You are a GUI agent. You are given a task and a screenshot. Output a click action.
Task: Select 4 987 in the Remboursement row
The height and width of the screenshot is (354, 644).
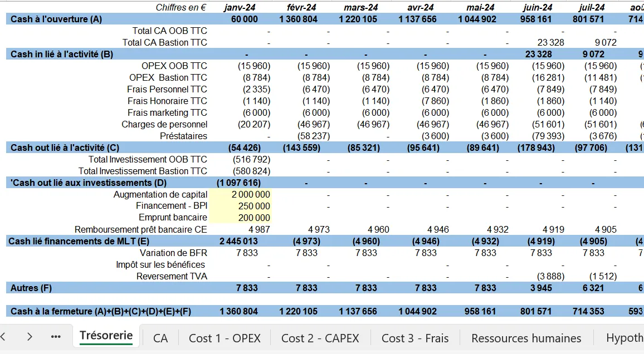click(260, 230)
